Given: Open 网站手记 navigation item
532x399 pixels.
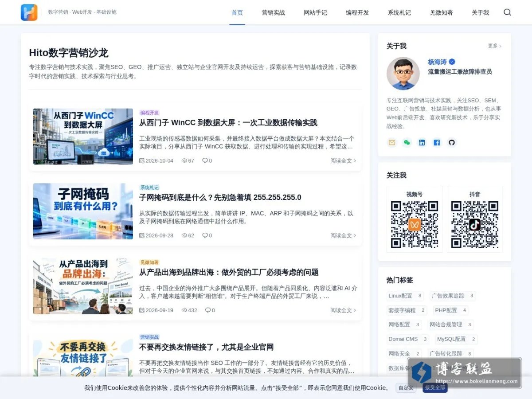Looking at the screenshot, I should (315, 12).
